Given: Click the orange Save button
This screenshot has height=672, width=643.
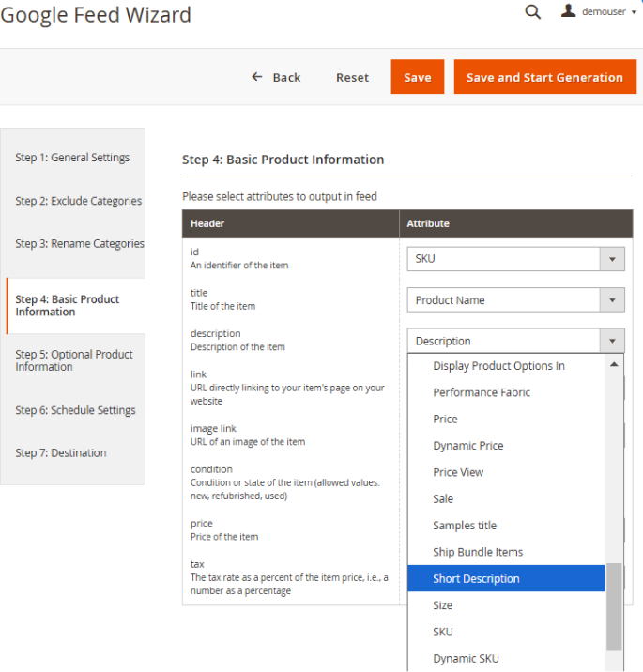Looking at the screenshot, I should pyautogui.click(x=418, y=77).
